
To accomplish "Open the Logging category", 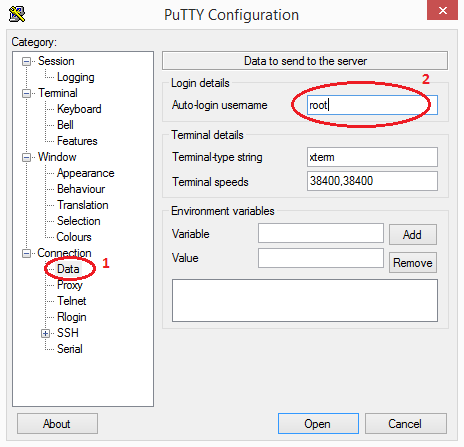I will coord(76,77).
